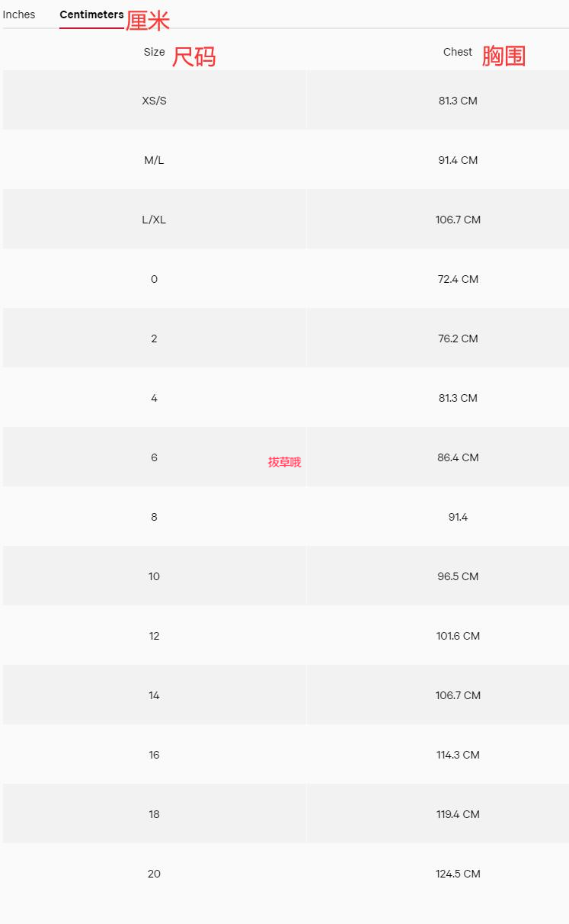Switch to the Inches tab
Screen dimensions: 569x924
point(19,14)
